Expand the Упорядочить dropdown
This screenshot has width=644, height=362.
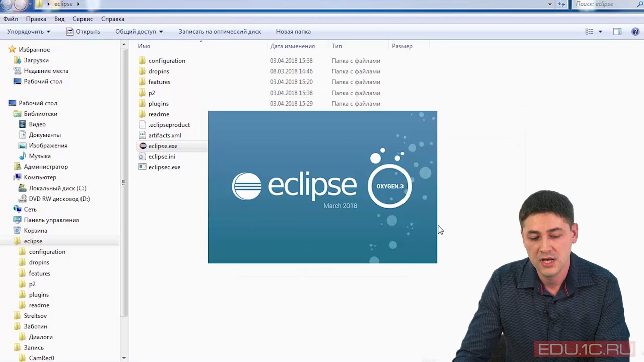29,31
